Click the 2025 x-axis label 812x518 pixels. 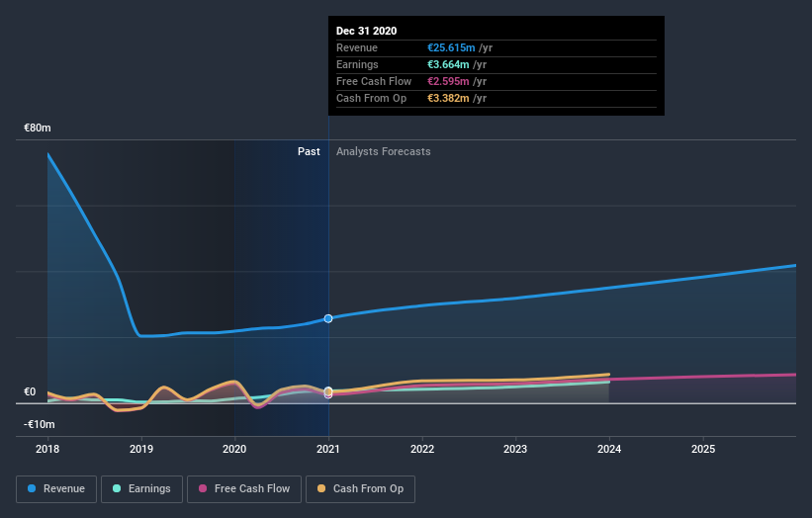click(703, 449)
